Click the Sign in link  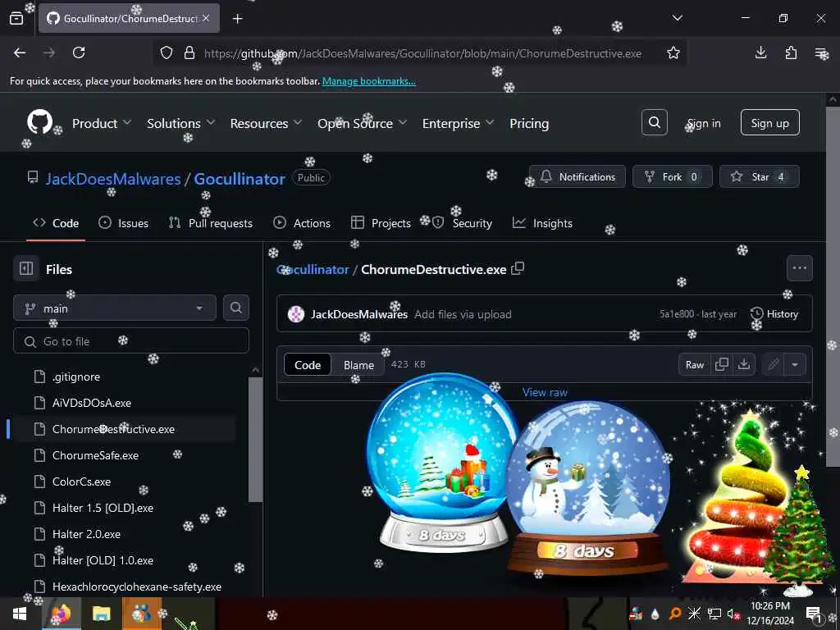[x=704, y=123]
